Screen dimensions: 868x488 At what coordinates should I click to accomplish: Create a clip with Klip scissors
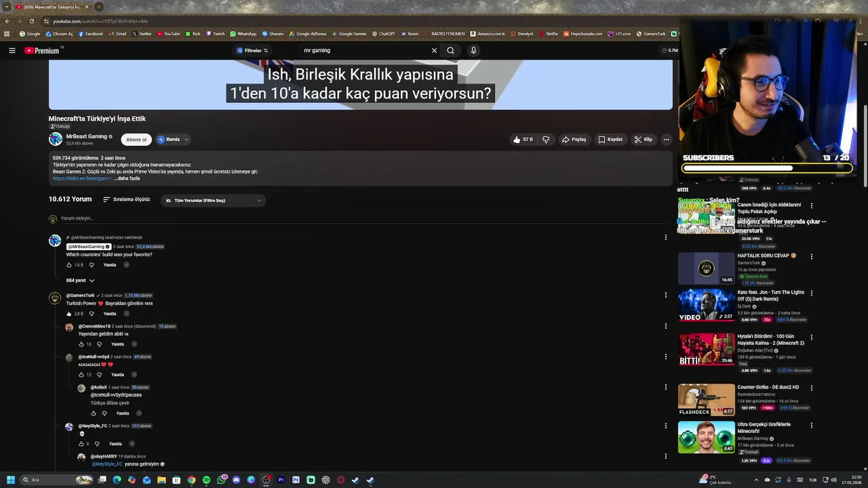643,140
